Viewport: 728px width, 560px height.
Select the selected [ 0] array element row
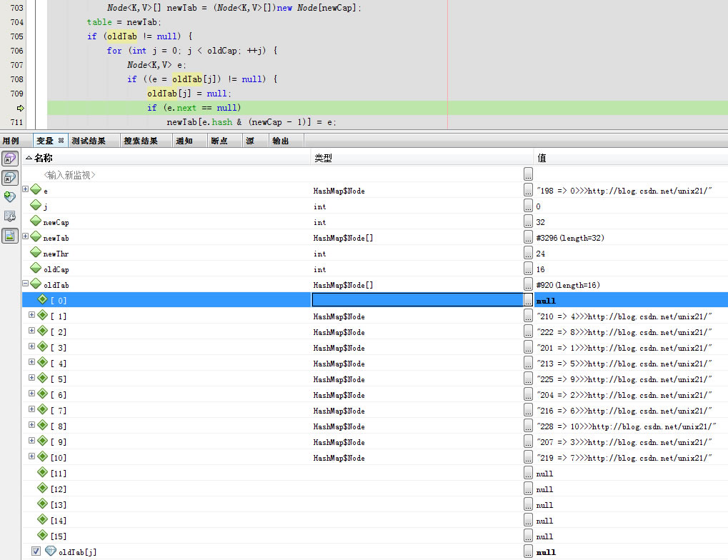(375, 300)
